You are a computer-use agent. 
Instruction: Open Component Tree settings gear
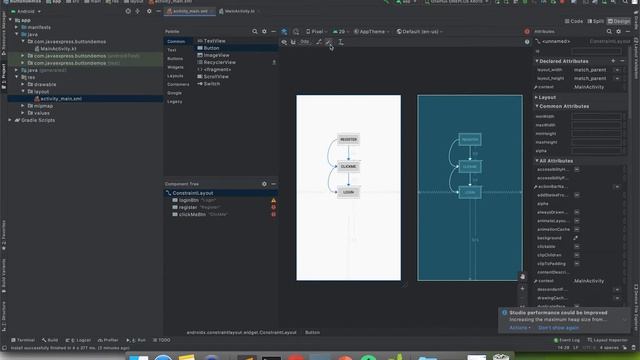pos(264,184)
